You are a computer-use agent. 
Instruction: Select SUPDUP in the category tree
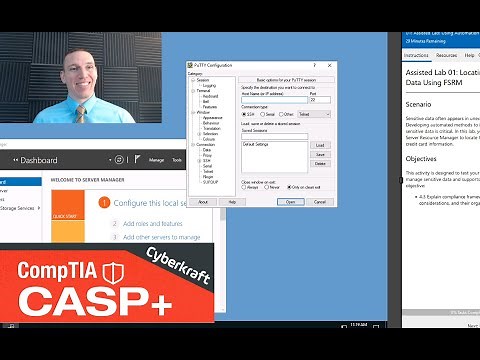[210, 182]
